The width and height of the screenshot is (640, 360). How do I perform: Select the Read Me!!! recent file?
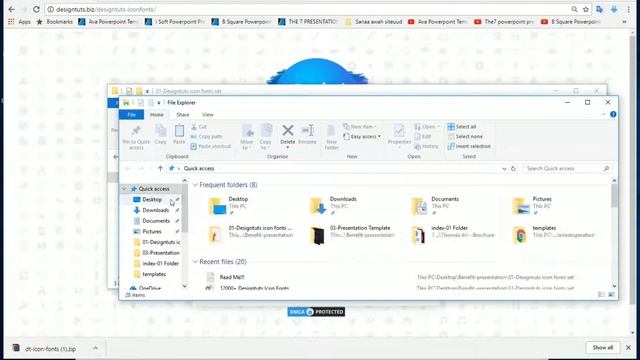[x=232, y=277]
